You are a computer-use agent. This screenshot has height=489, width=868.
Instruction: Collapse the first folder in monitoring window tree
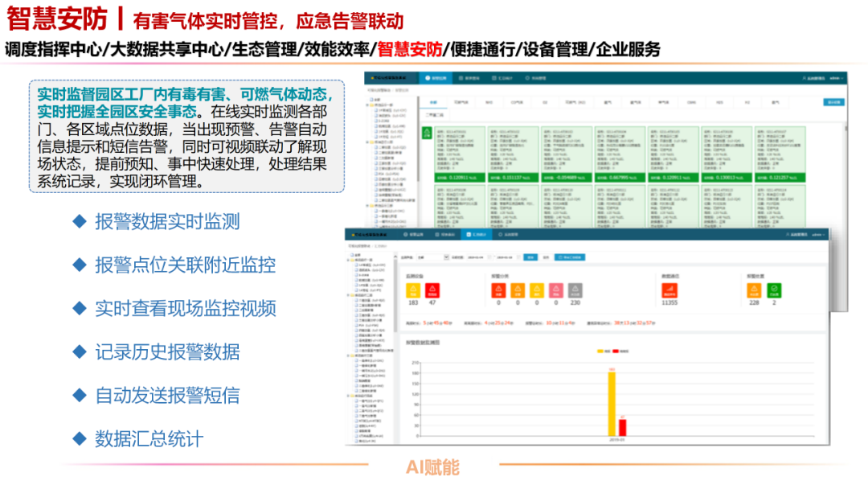[367, 105]
